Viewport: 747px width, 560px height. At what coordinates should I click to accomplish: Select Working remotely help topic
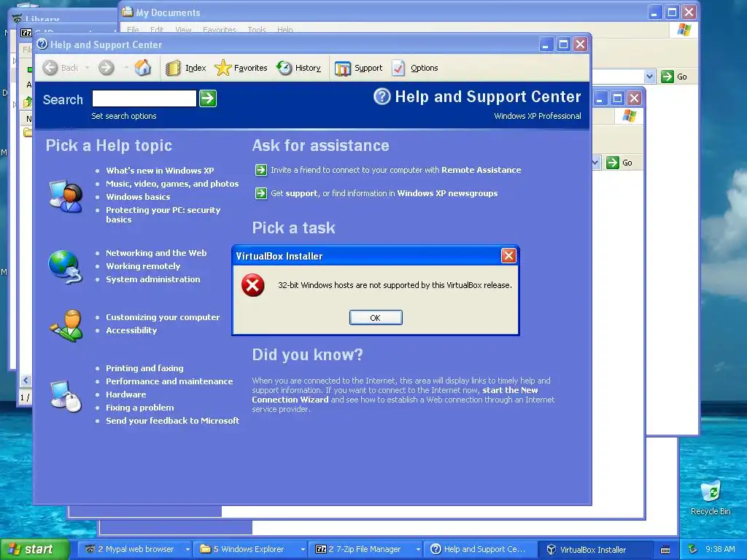(x=143, y=266)
